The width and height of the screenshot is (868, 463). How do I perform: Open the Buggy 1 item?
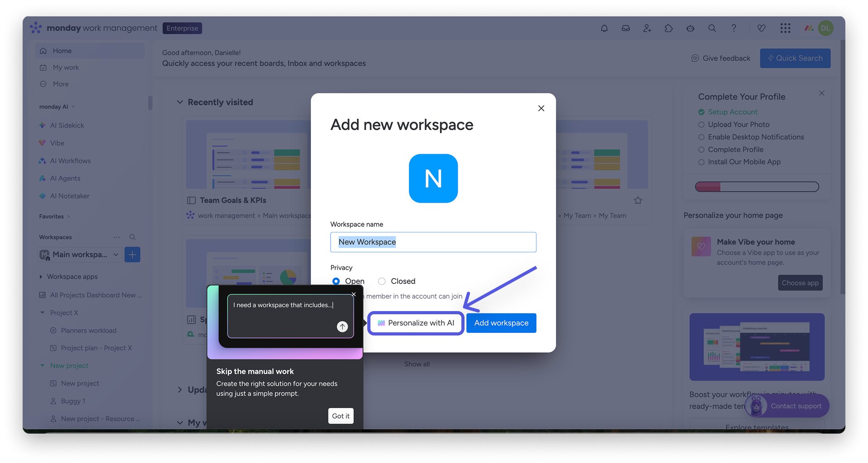point(73,401)
